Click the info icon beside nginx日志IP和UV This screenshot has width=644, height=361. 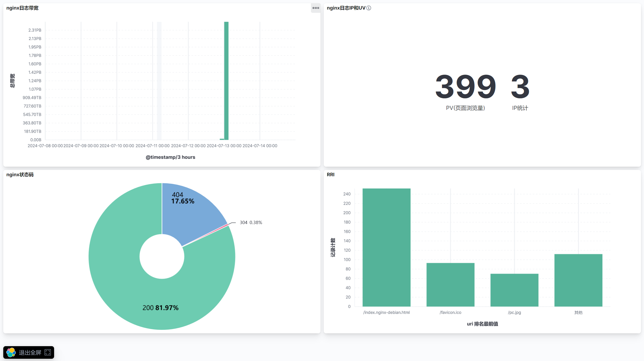pos(369,8)
